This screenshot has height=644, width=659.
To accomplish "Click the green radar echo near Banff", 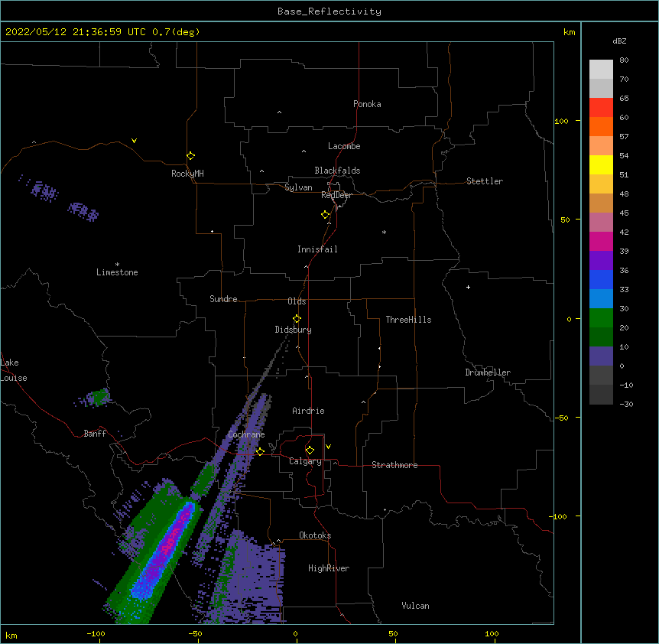I will pos(99,397).
